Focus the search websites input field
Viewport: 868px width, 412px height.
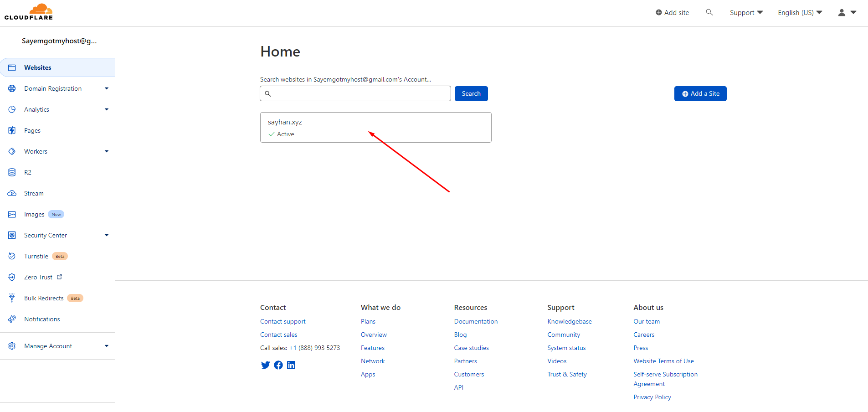tap(360, 93)
